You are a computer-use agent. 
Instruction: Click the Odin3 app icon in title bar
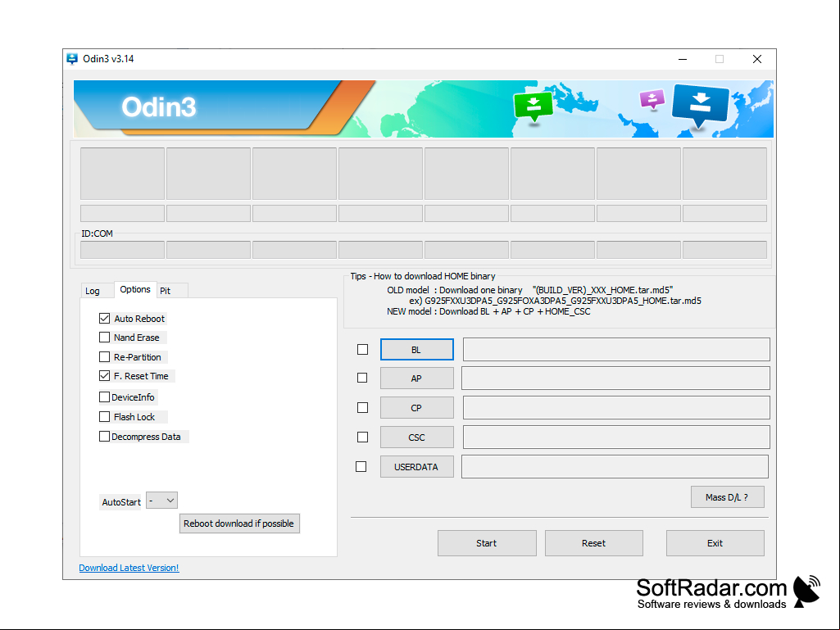click(x=72, y=59)
